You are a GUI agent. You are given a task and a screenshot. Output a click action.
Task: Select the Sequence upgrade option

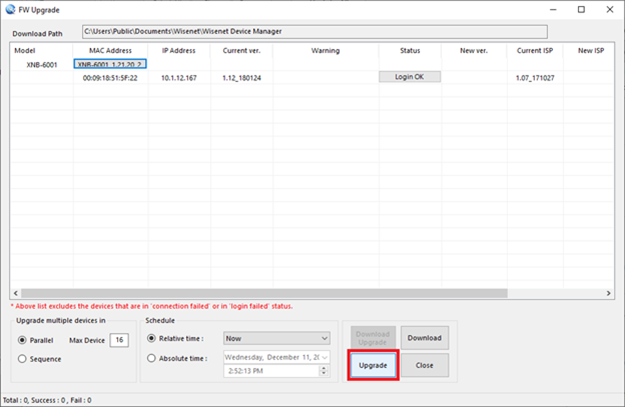click(x=23, y=357)
